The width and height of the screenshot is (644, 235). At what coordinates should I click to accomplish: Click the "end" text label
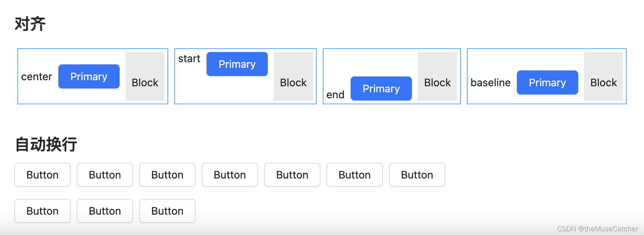tap(335, 95)
